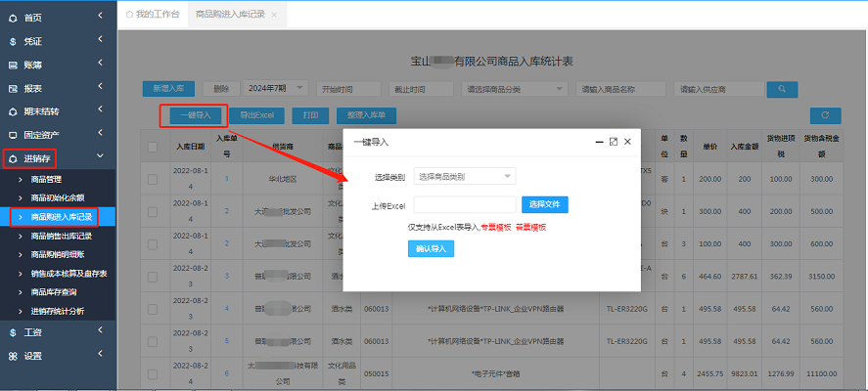Viewport: 868px width, 391px height.
Task: Click the 整理入库单 button
Action: coord(366,115)
